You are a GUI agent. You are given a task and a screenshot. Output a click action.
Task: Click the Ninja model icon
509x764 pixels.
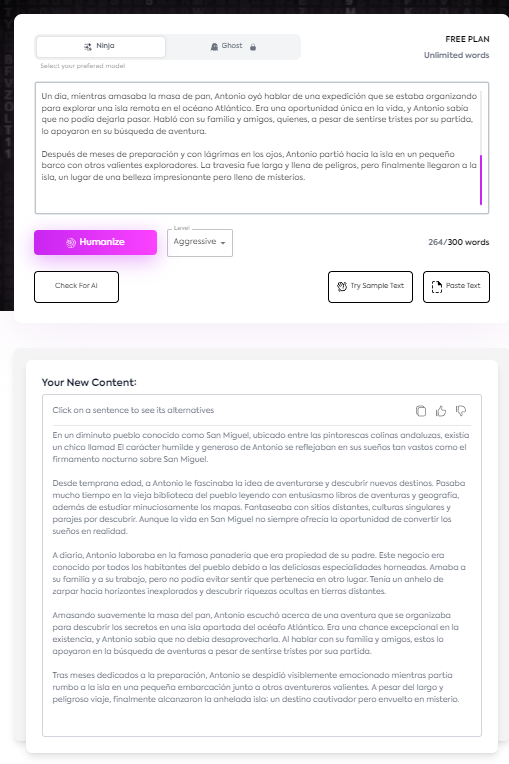click(88, 47)
